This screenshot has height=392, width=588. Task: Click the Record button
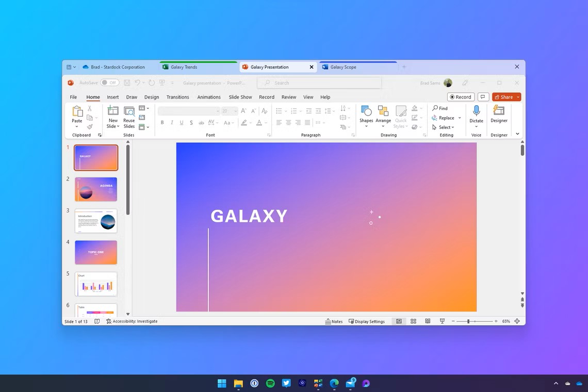(460, 97)
